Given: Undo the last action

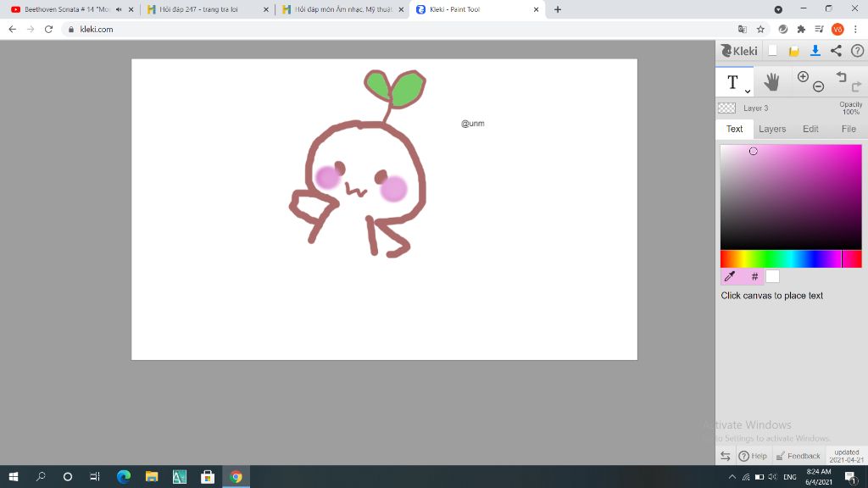Looking at the screenshot, I should [841, 77].
